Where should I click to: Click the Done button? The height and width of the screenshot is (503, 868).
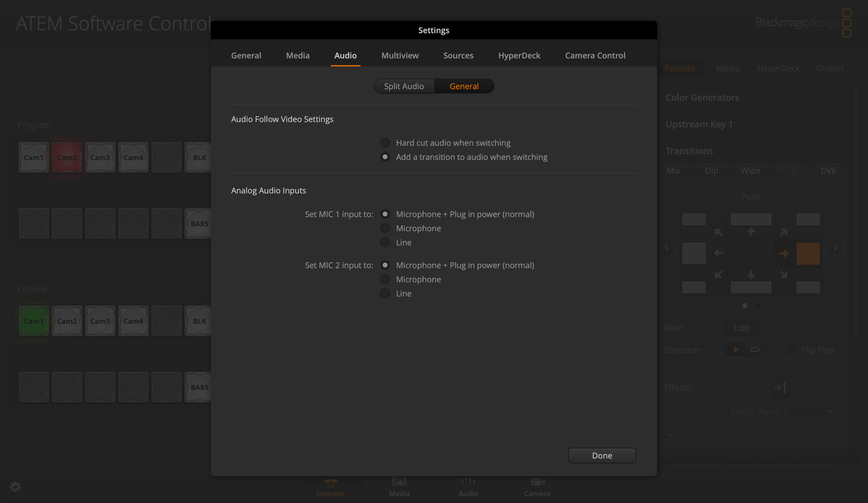point(602,455)
